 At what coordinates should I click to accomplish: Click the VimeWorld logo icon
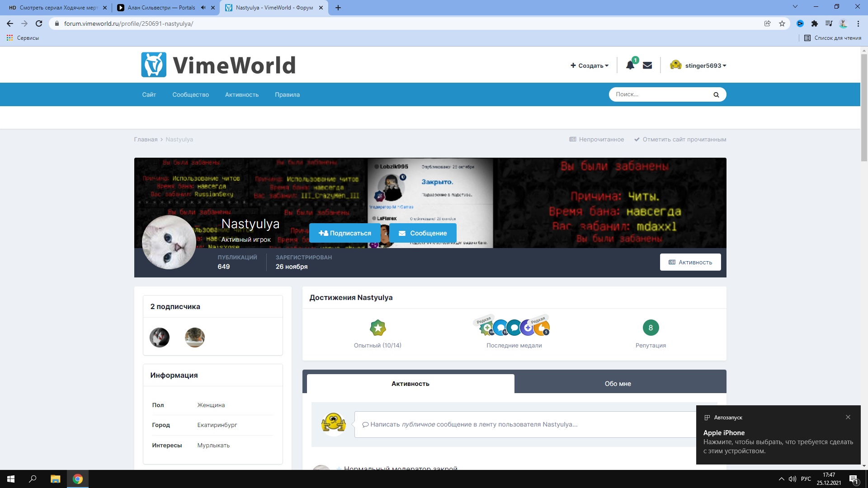tap(154, 65)
